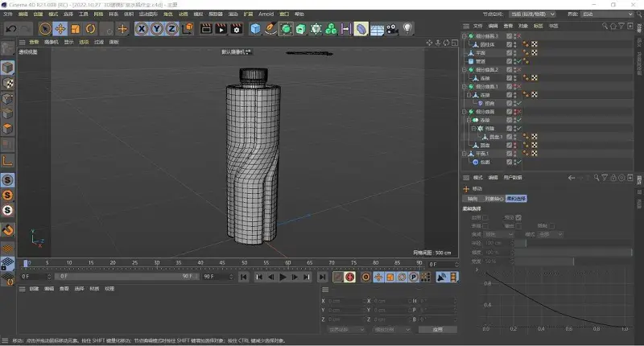Collapse the 细分曲面.3 tree node

(464, 36)
